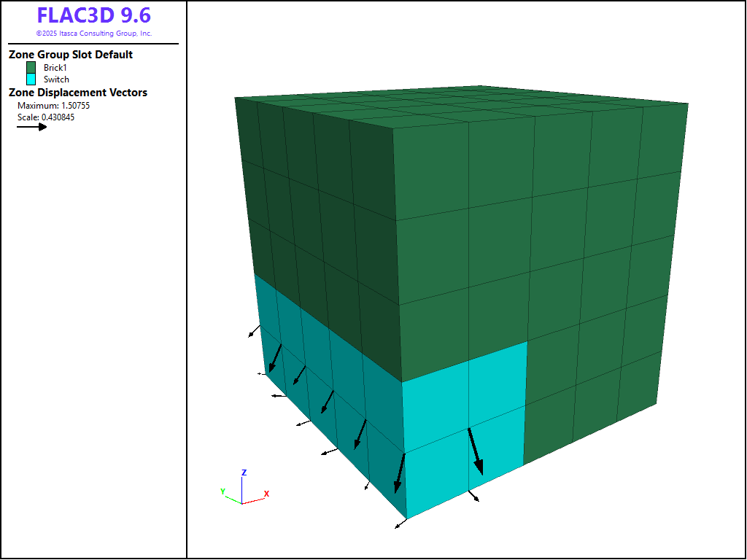Click the thick arrow inside the bright cyan face
Viewport: 747px width, 560px height.
pyautogui.click(x=475, y=451)
